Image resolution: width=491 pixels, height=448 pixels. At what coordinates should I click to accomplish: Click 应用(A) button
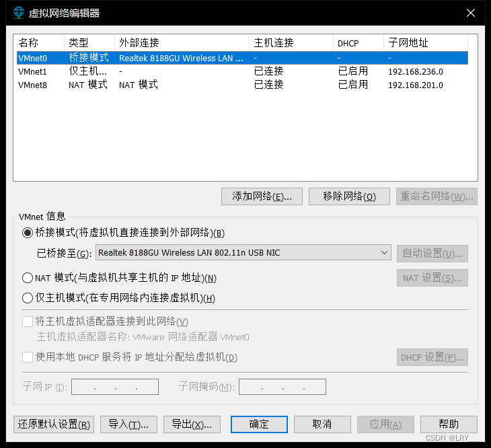[385, 424]
